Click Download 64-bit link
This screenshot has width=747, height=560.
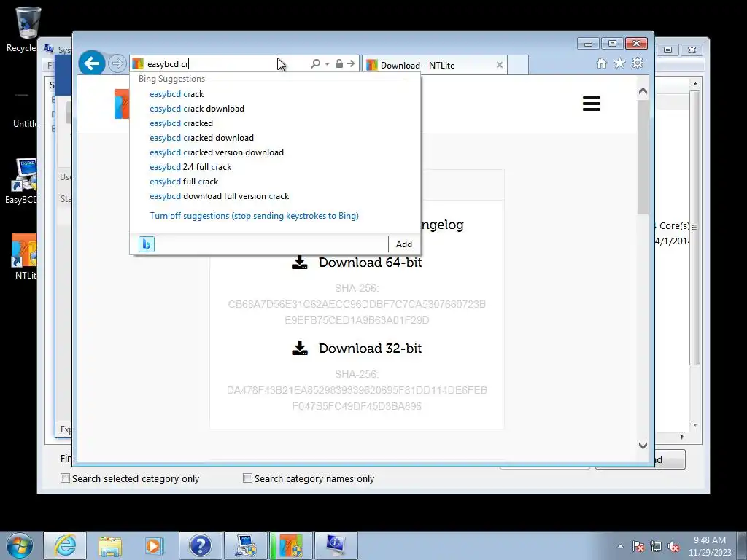370,262
